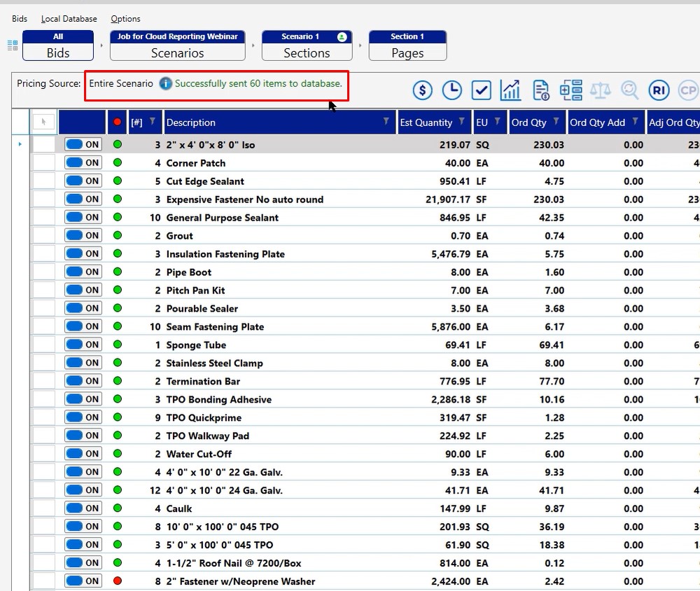Open the clock labor icon
The image size is (700, 591).
pyautogui.click(x=451, y=90)
